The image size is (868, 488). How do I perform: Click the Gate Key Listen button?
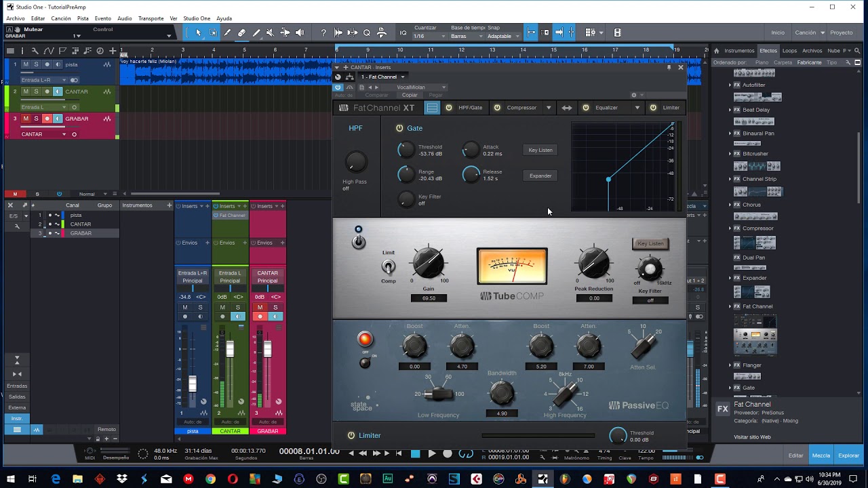(540, 150)
